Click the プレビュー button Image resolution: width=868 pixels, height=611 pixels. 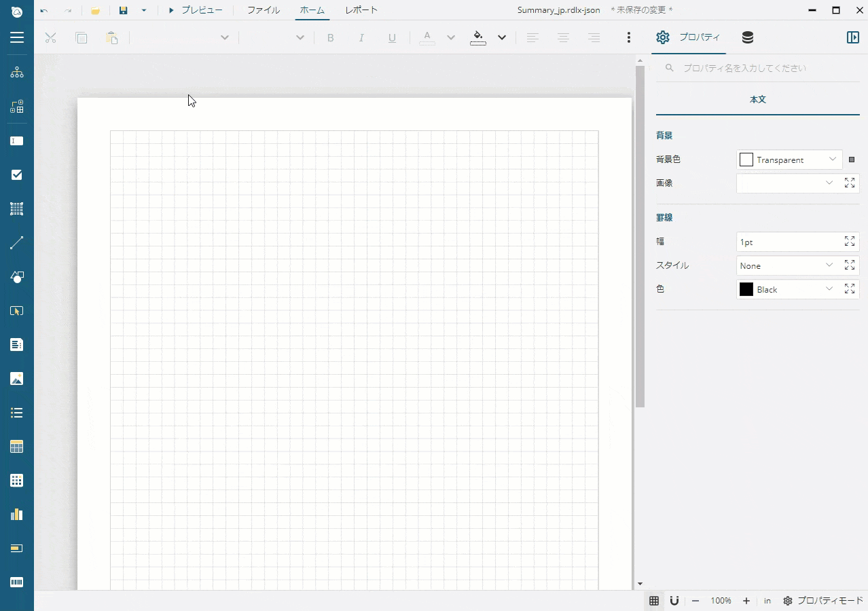[x=195, y=10]
